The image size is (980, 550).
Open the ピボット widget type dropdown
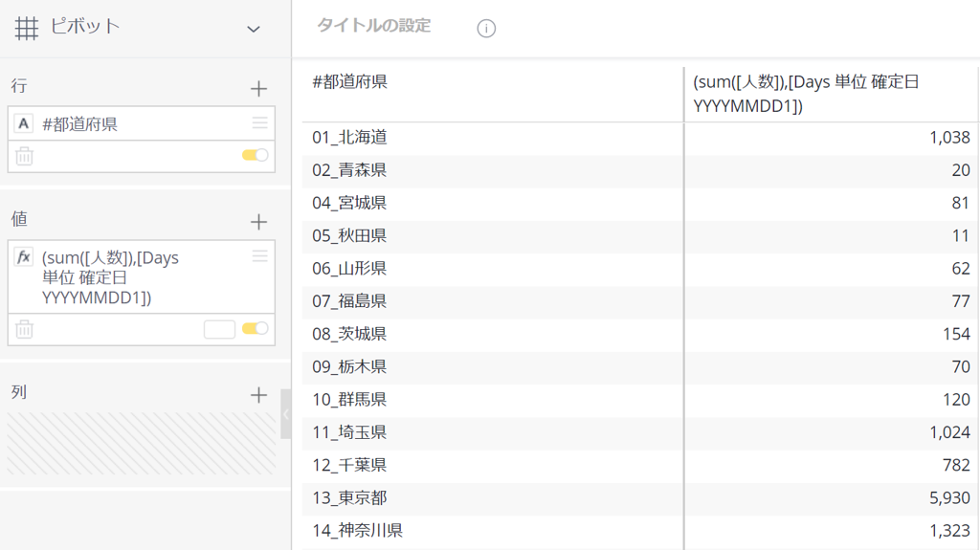click(x=253, y=29)
